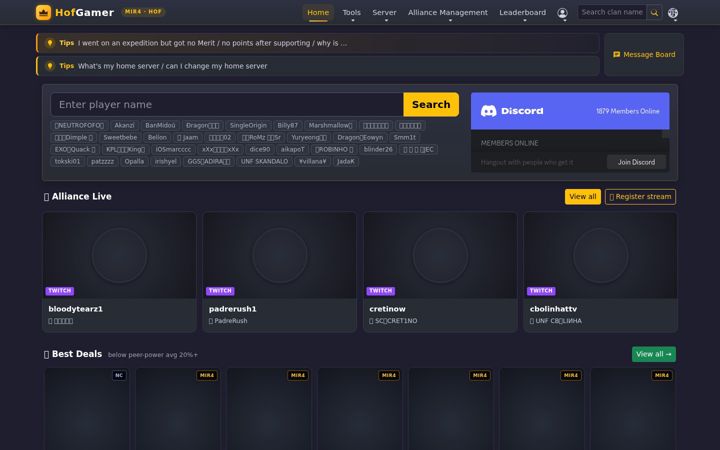Image resolution: width=720 pixels, height=450 pixels.
Task: Select player tag Bellon
Action: (157, 137)
